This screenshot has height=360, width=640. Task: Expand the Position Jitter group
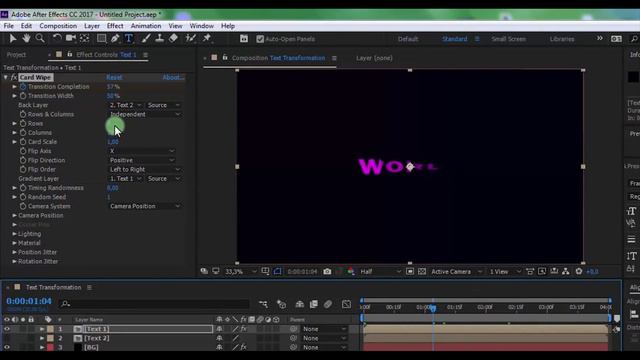point(14,252)
